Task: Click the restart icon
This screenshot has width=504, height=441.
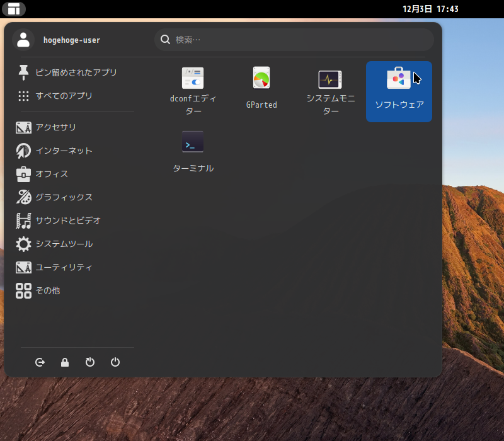Action: (90, 362)
